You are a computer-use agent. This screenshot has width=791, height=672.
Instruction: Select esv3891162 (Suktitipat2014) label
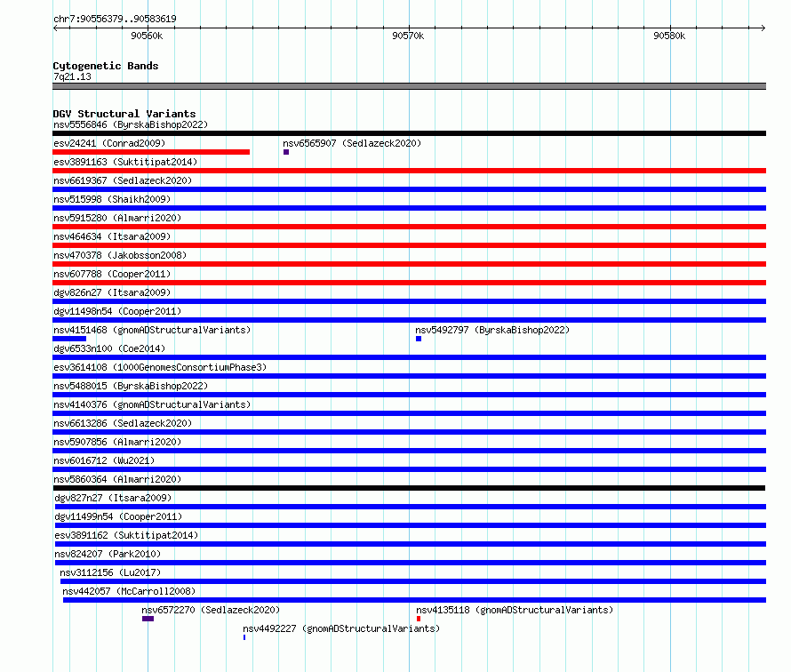(126, 535)
